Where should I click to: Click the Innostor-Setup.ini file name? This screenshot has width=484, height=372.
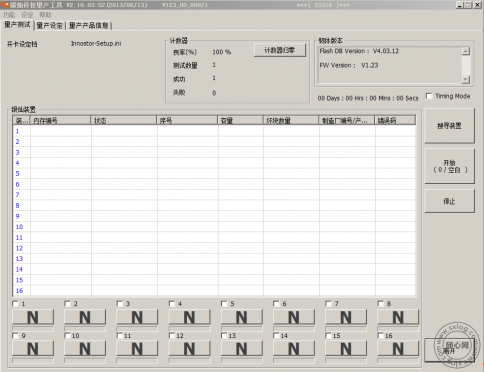pos(96,44)
